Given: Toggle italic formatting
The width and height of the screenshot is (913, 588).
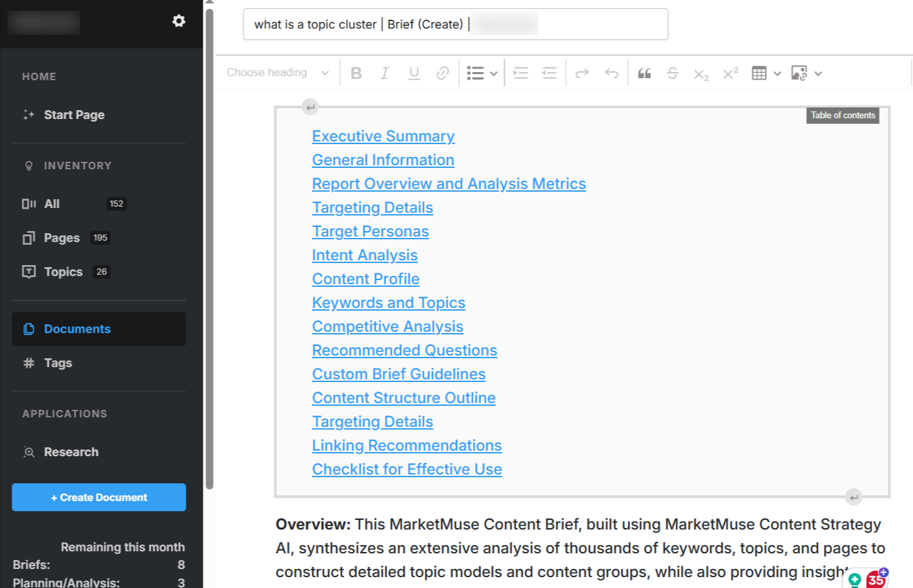Looking at the screenshot, I should tap(385, 73).
